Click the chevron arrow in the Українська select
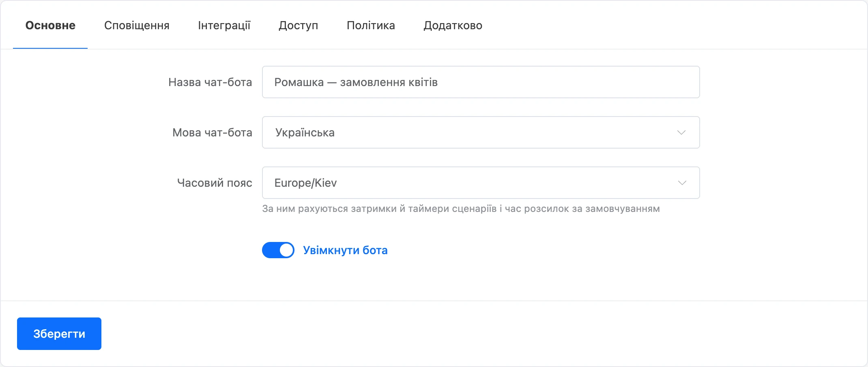 [x=681, y=133]
